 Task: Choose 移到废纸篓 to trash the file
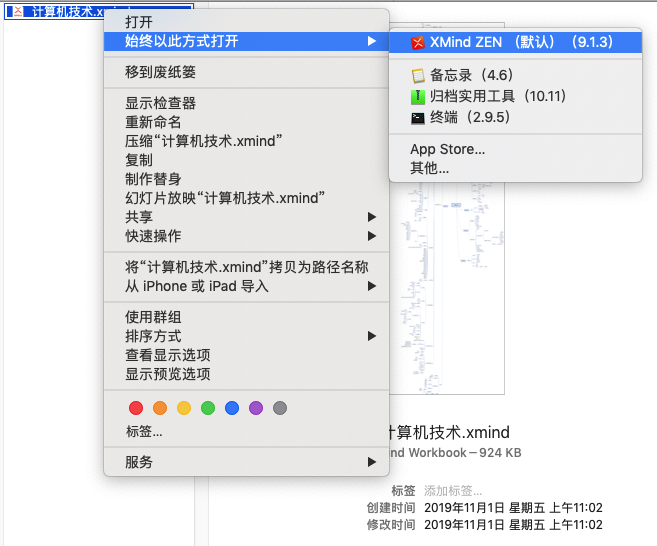click(x=246, y=72)
